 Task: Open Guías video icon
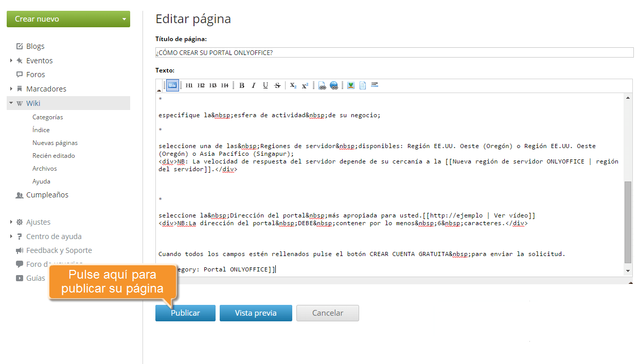pos(20,278)
